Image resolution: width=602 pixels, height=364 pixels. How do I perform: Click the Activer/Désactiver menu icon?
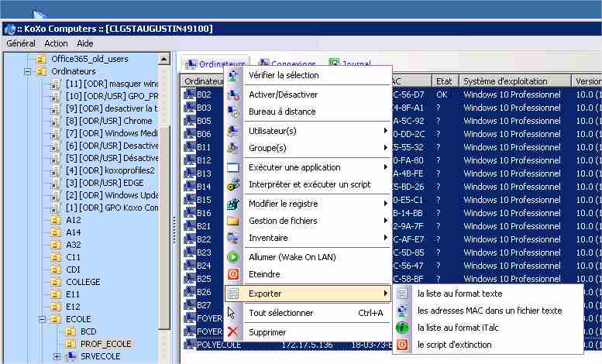point(233,94)
